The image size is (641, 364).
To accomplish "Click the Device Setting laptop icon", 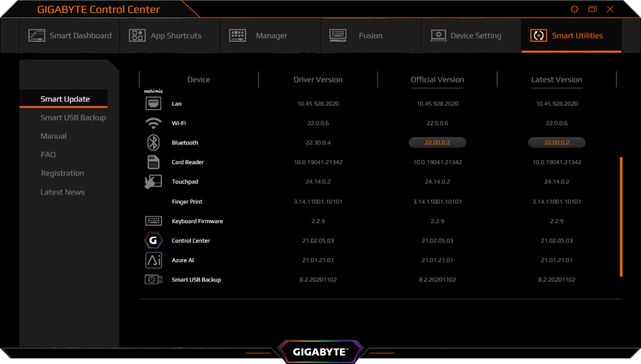I will (x=438, y=36).
